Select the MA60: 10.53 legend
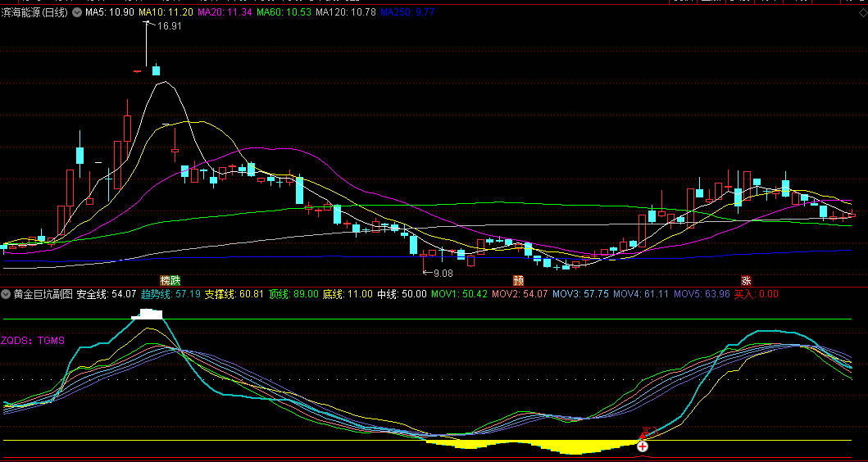Image resolution: width=868 pixels, height=462 pixels. pos(284,11)
